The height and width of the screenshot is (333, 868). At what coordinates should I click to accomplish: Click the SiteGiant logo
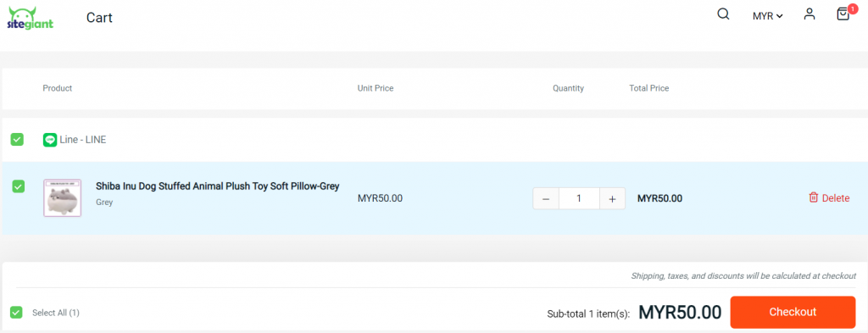(31, 18)
